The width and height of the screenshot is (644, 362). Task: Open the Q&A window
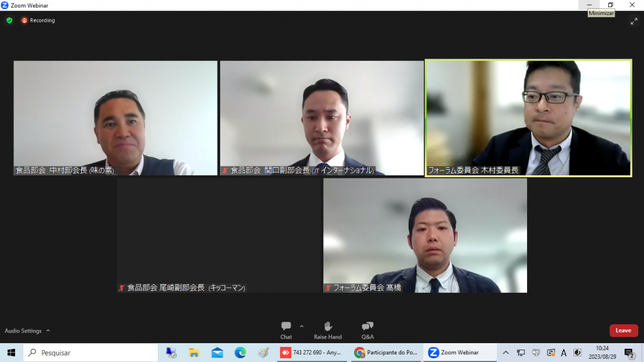pyautogui.click(x=367, y=329)
